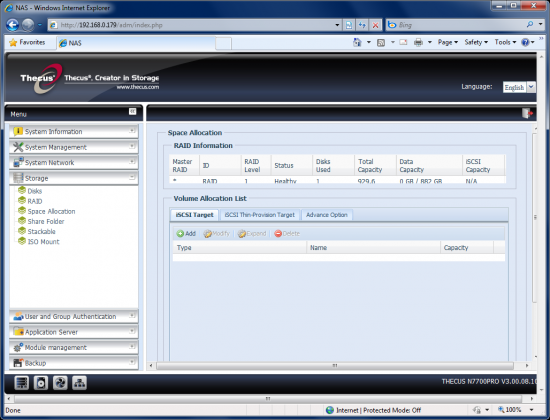Click the Delete volume button

pos(287,234)
